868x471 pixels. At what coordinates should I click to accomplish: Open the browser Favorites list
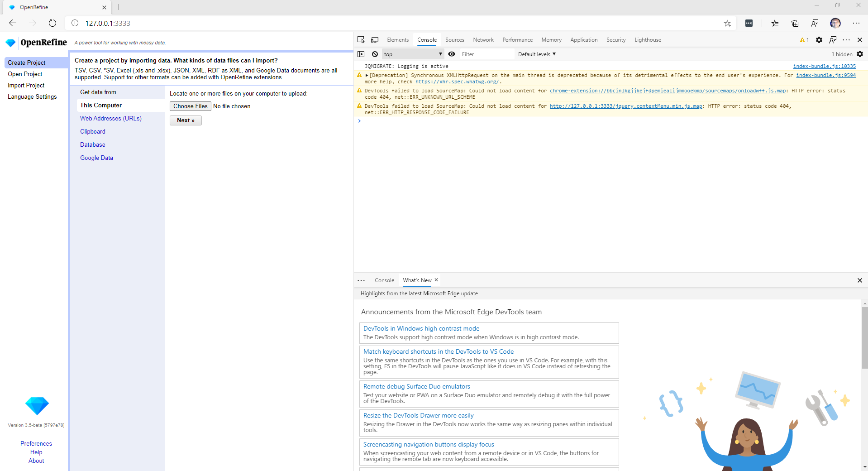pos(775,23)
